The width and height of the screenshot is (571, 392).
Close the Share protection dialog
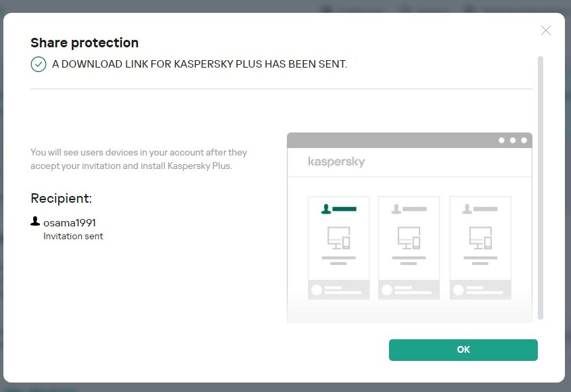point(546,30)
